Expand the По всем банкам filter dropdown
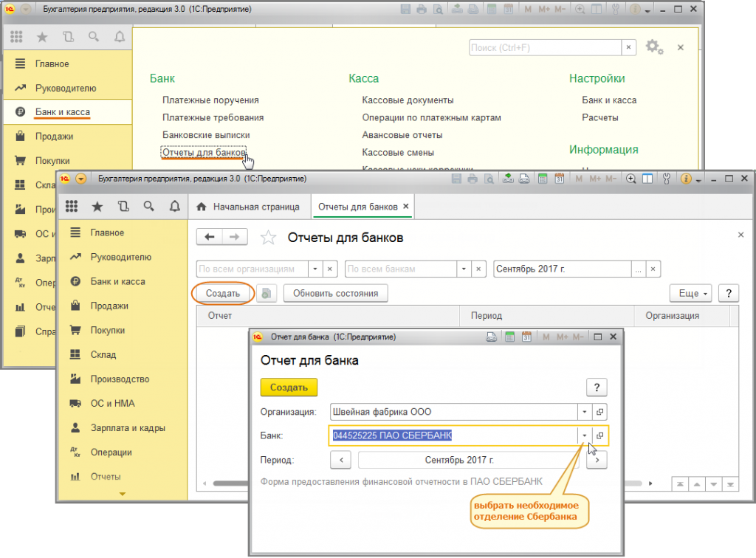Screen dimensions: 756x558 coord(464,269)
